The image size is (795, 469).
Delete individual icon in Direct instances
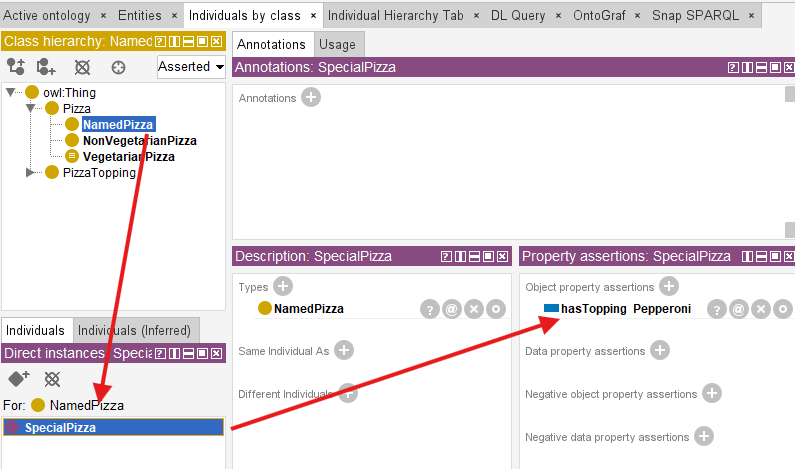52,379
